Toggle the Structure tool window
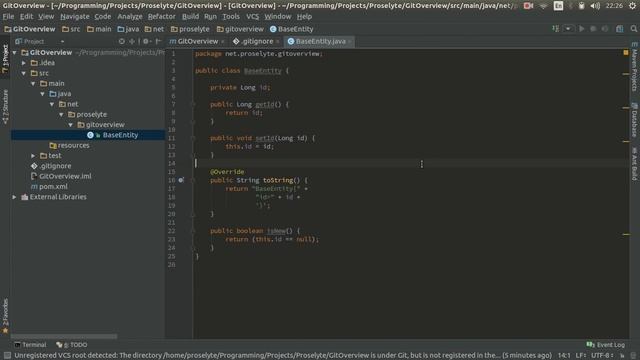Image resolution: width=640 pixels, height=360 pixels. coord(5,107)
